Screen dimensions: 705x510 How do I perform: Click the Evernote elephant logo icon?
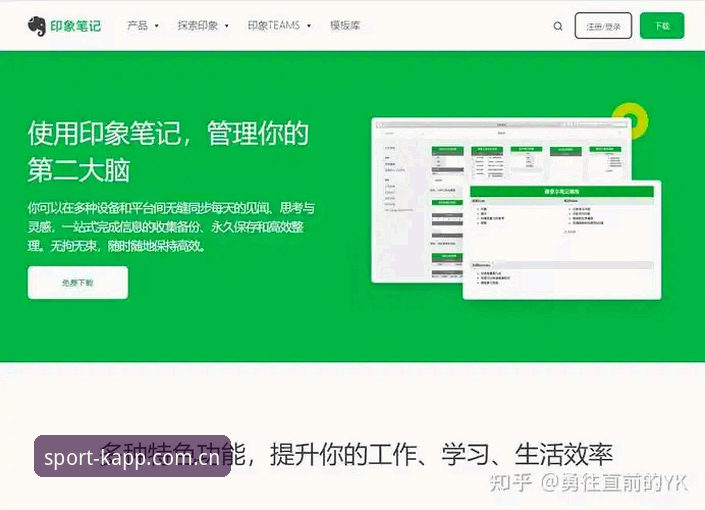tap(36, 26)
